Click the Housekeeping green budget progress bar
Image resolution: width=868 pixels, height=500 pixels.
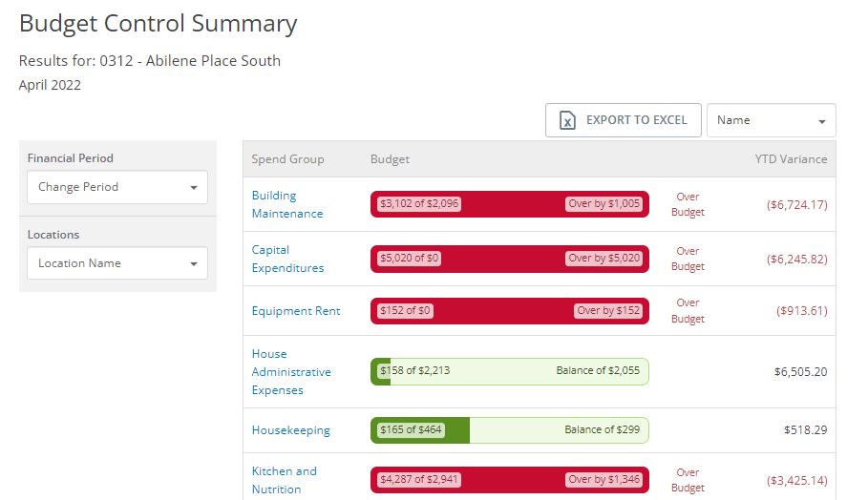[x=509, y=430]
